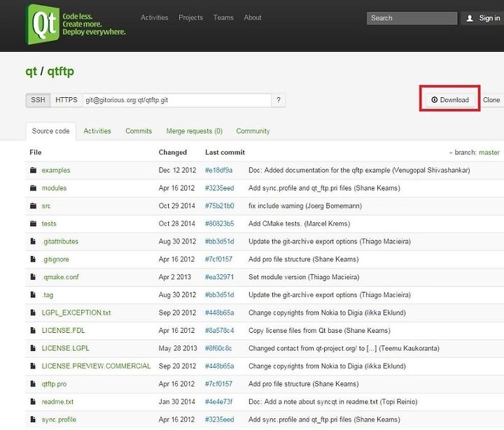
Task: Open commit #e18df9a
Action: point(218,170)
